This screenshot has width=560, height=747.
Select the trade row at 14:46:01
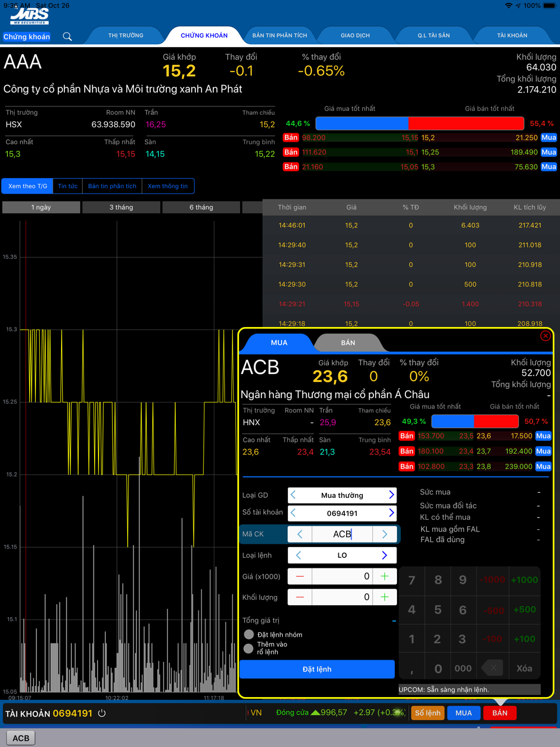point(411,225)
